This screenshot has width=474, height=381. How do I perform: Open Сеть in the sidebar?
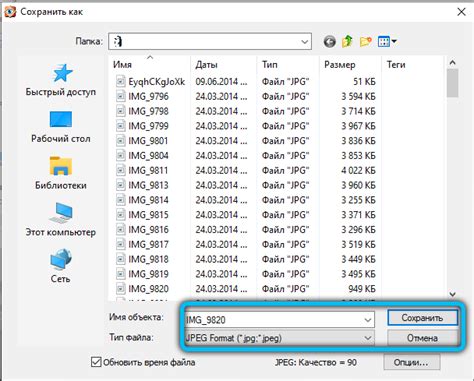[61, 266]
